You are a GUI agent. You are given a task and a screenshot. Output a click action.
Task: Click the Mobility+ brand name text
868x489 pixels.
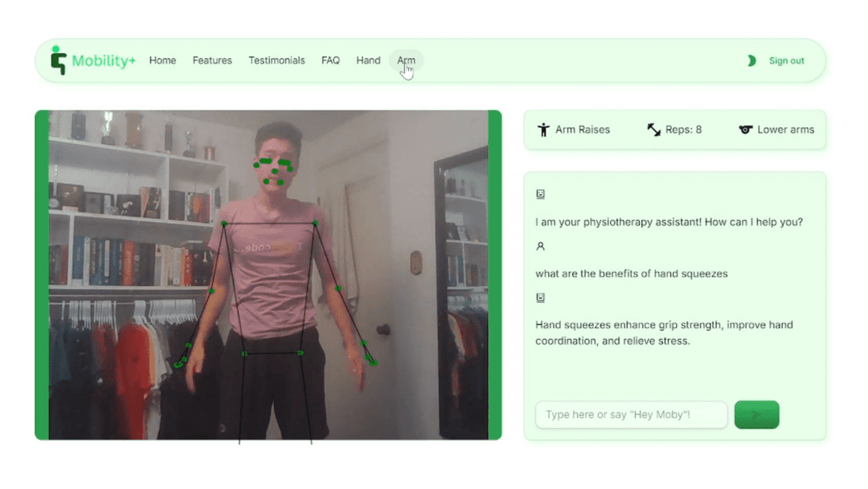pyautogui.click(x=104, y=60)
